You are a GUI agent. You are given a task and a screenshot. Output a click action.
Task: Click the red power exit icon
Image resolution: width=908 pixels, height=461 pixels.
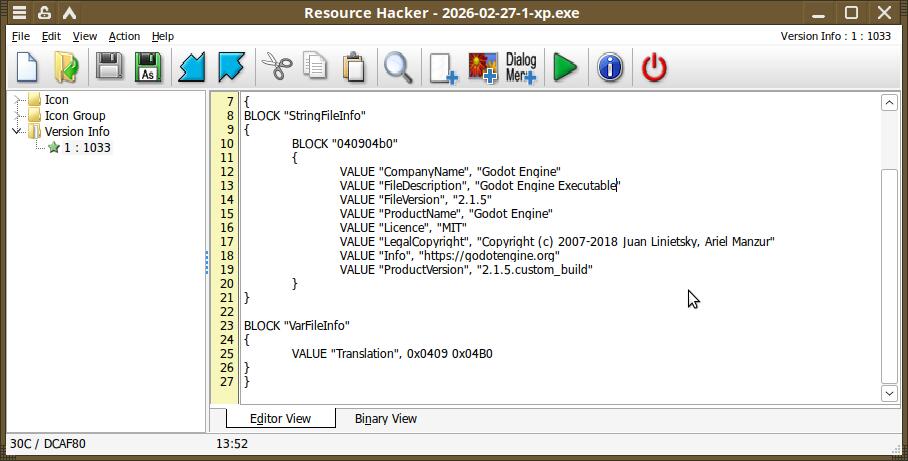[654, 67]
